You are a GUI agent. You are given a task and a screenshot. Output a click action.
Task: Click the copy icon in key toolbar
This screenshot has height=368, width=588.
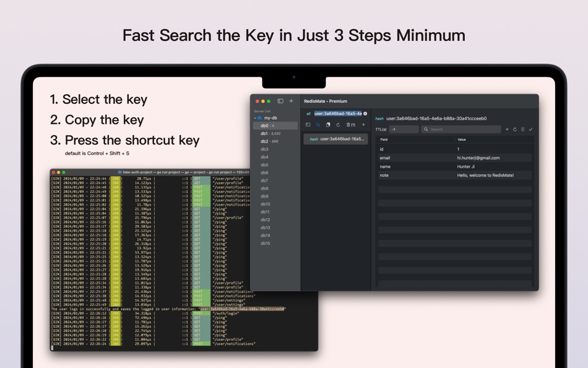pos(328,125)
